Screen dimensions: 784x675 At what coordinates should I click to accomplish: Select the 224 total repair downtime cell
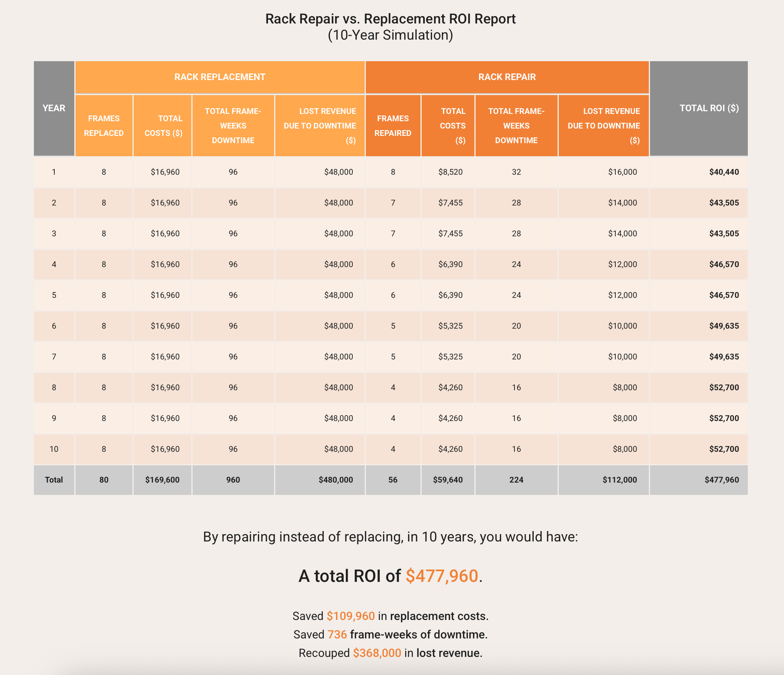[516, 480]
